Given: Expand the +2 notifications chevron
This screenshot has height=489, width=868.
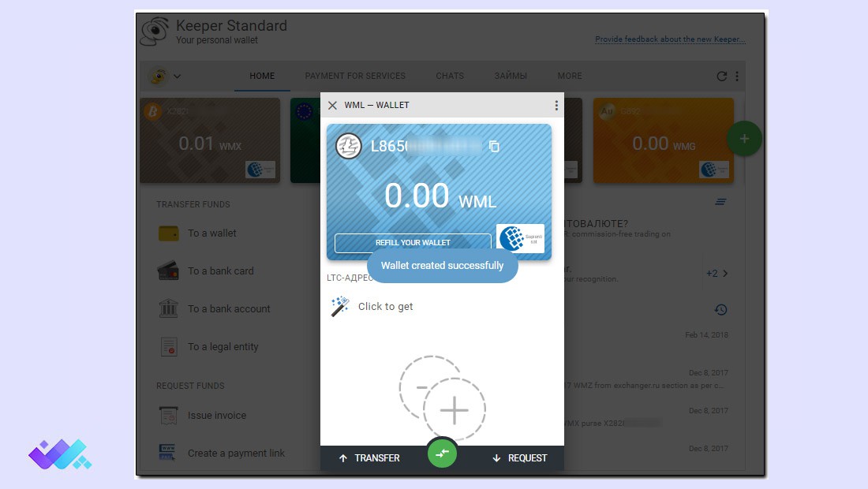Looking at the screenshot, I should point(717,274).
